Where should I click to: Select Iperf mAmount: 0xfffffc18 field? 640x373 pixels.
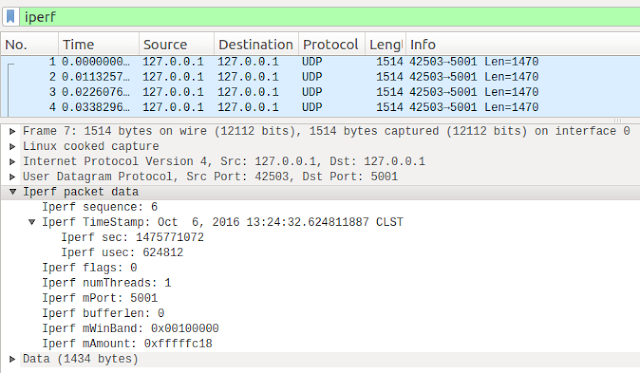pos(127,344)
